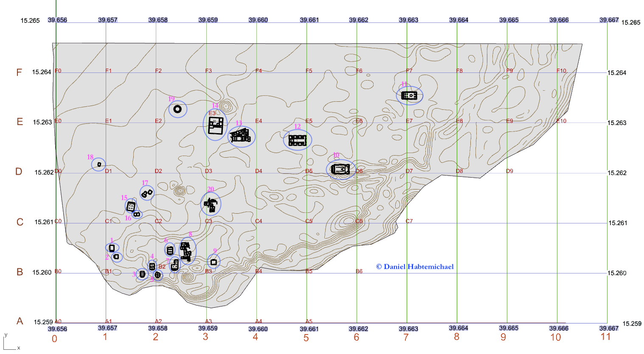Select the structure symbol numbered 1

[112, 248]
